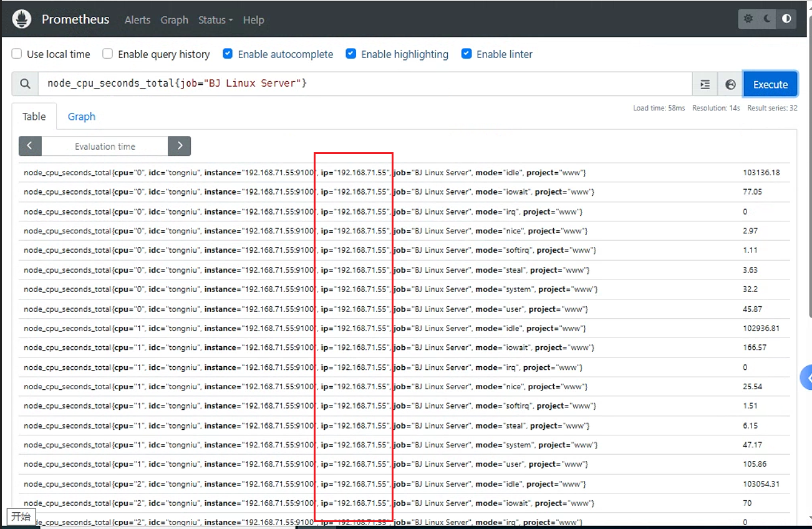Viewport: 812px width, 529px height.
Task: Click the blue side-panel arrow icon
Action: (806, 378)
